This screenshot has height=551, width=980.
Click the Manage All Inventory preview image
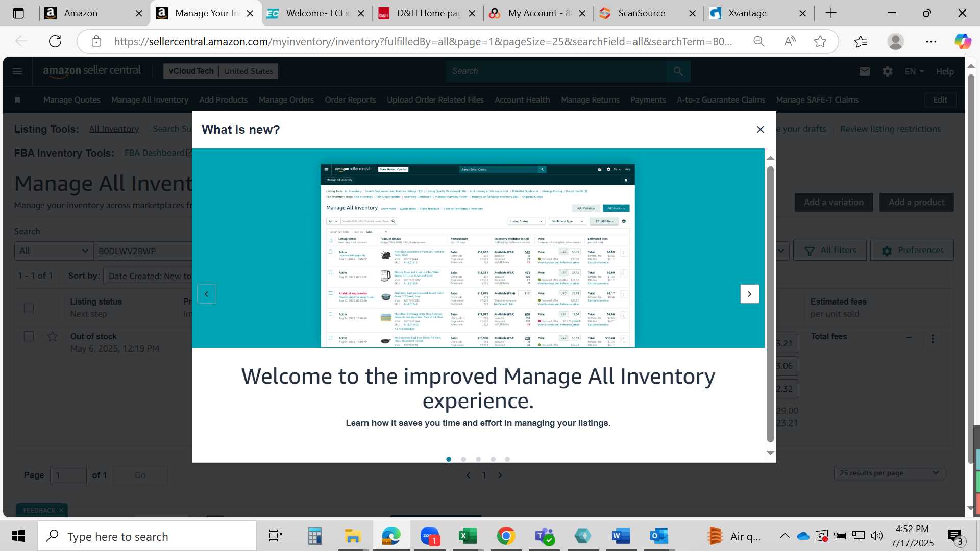[x=478, y=256]
